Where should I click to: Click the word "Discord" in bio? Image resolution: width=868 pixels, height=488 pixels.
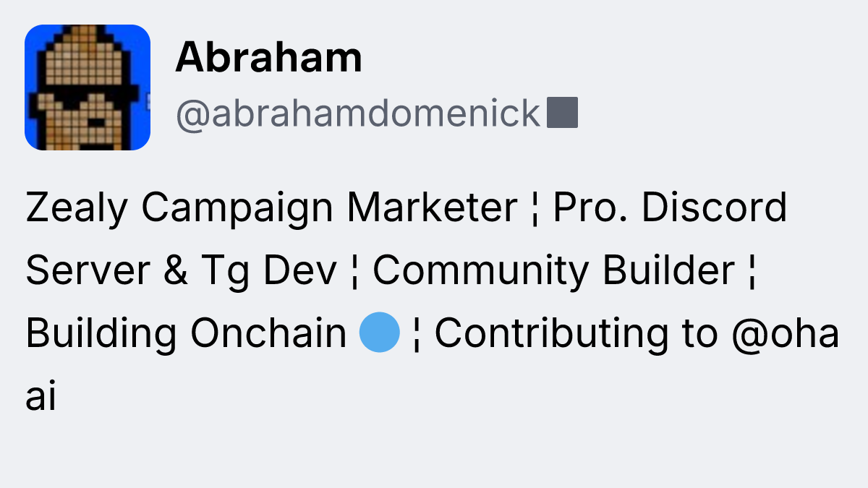714,207
